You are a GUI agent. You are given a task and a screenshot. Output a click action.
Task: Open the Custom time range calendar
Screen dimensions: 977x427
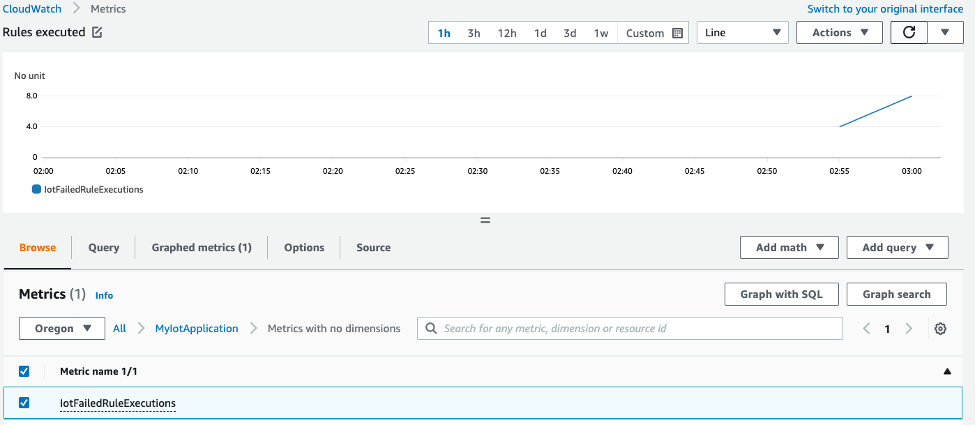pyautogui.click(x=654, y=33)
